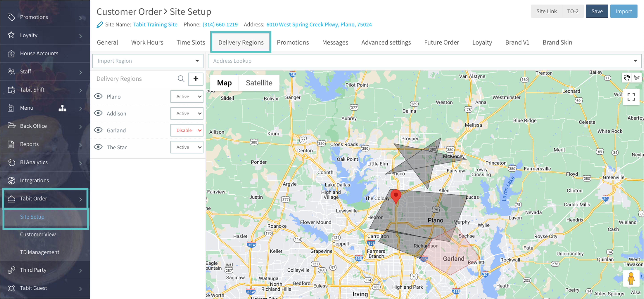Click the Menu hierarchy icon in sidebar
Screen dimensions: 644x299
pos(62,108)
